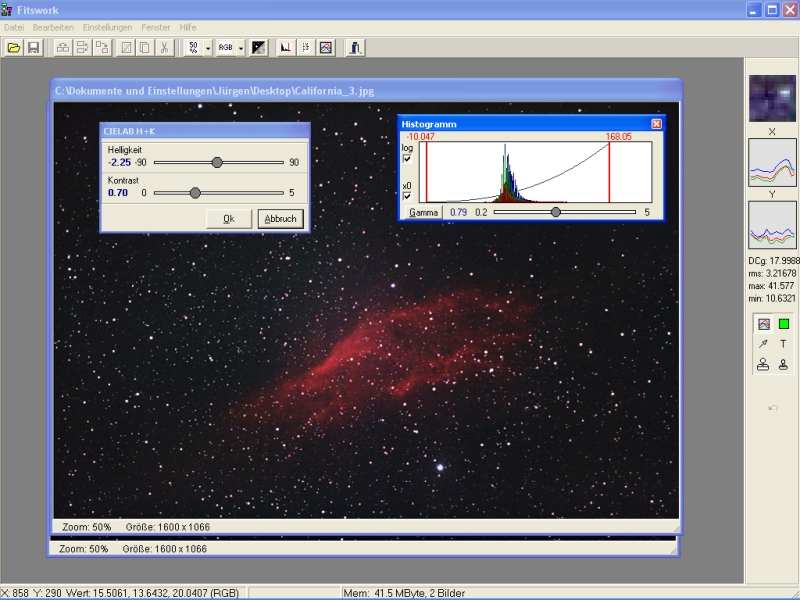The image size is (800, 600).
Task: Click the Abbruch cancel button
Action: [x=280, y=219]
